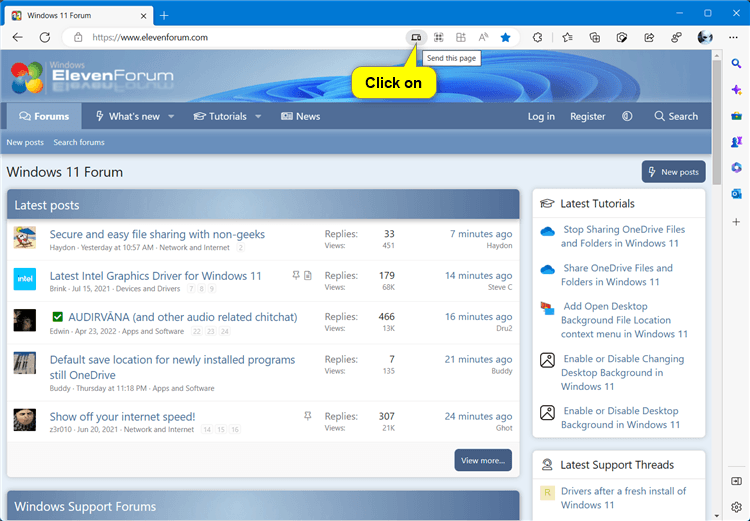Click the Search forums sub-navigation link
The image size is (750, 521).
coord(79,142)
